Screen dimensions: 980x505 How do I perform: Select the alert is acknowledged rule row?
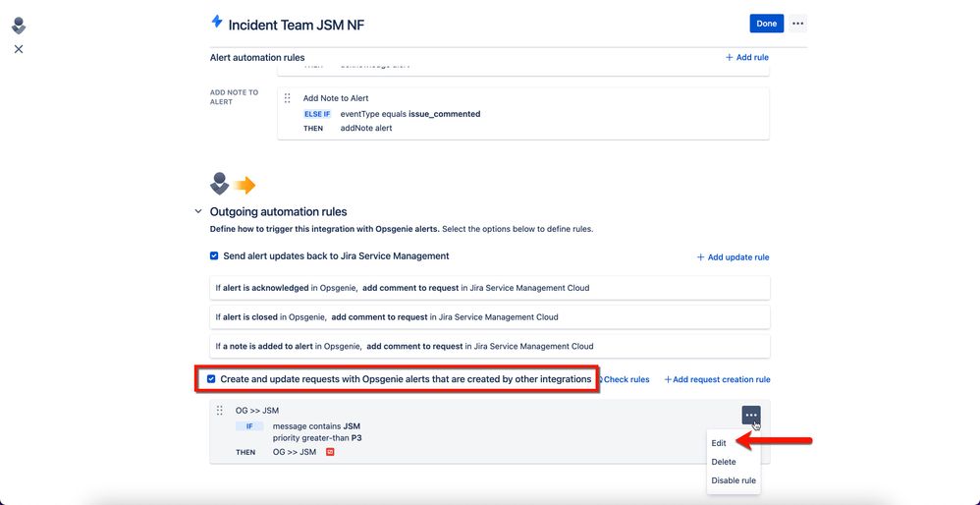(x=489, y=288)
